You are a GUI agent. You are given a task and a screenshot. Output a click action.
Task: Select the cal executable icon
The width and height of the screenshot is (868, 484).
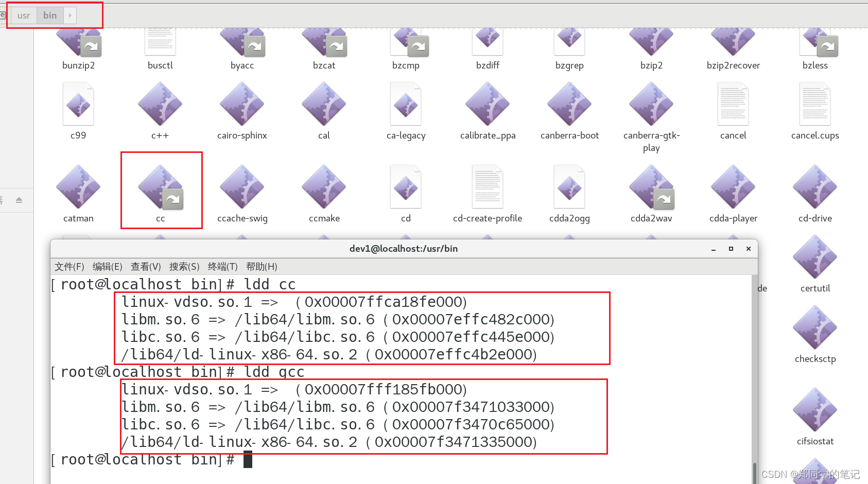[324, 104]
